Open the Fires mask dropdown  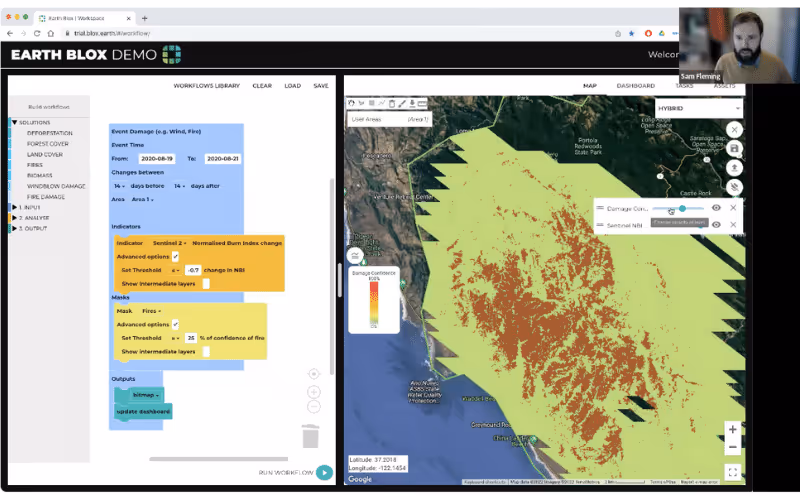[152, 311]
